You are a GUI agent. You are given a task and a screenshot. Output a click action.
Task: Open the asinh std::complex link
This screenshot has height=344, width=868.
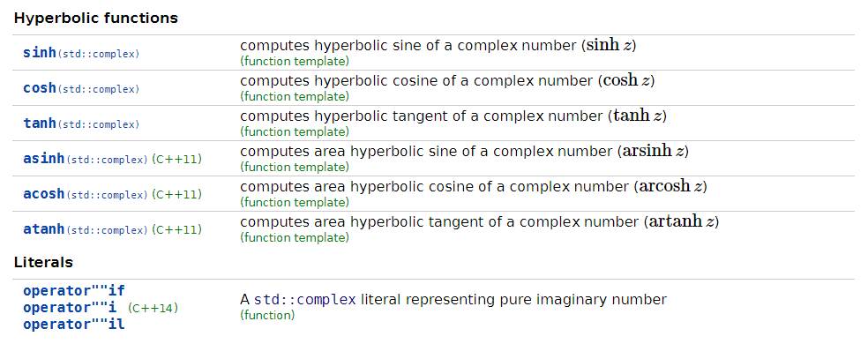[x=86, y=159]
